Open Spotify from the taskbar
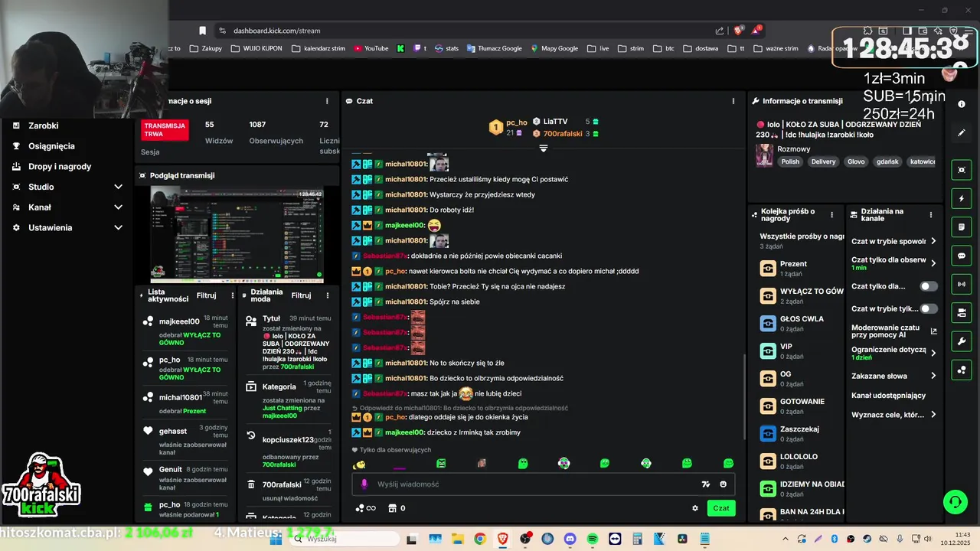 point(593,539)
